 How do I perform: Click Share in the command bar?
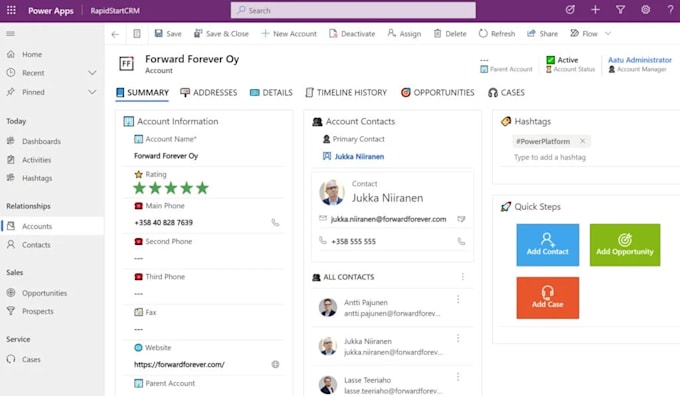click(x=542, y=34)
